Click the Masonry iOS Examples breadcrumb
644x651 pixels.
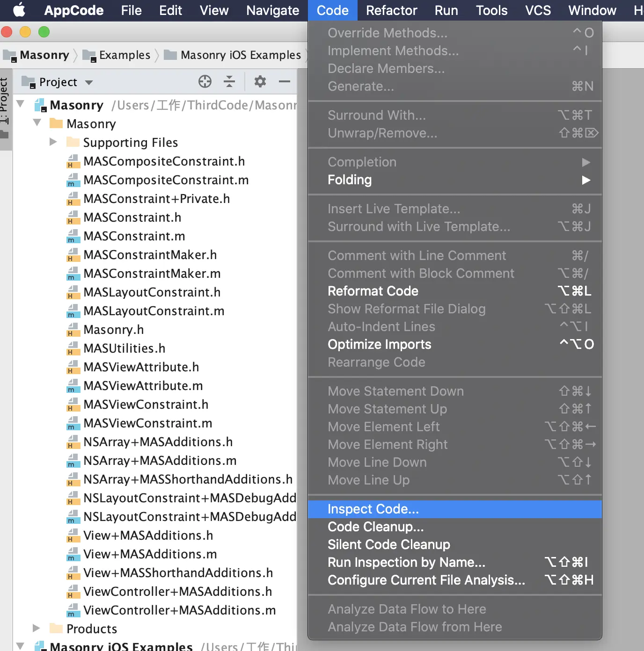[241, 55]
